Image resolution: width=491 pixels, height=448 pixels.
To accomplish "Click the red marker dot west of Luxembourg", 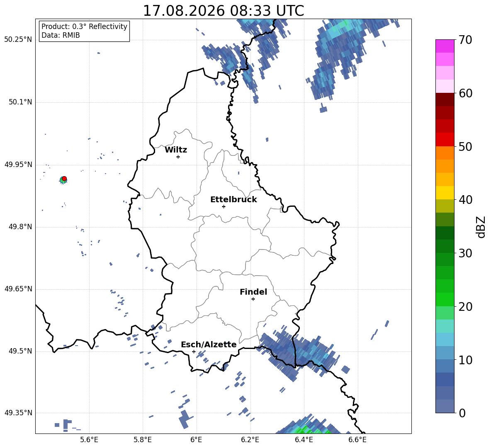I will pos(64,179).
